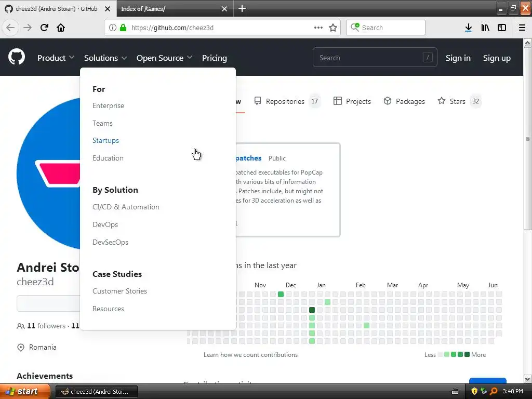Screen dimensions: 532x399
Task: Open the Pricing page
Action: [x=215, y=58]
